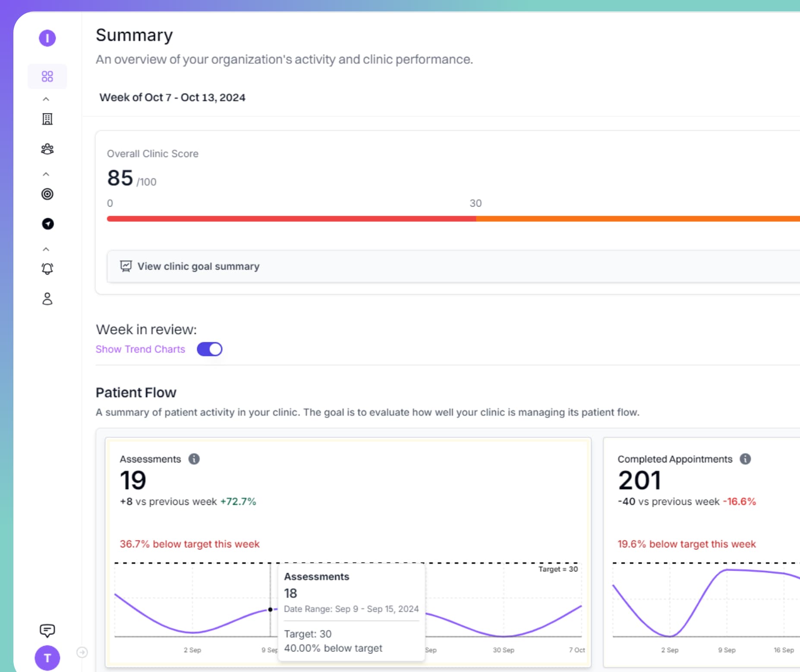This screenshot has height=672, width=800.
Task: Toggle the Show Trend Charts switch
Action: (210, 349)
